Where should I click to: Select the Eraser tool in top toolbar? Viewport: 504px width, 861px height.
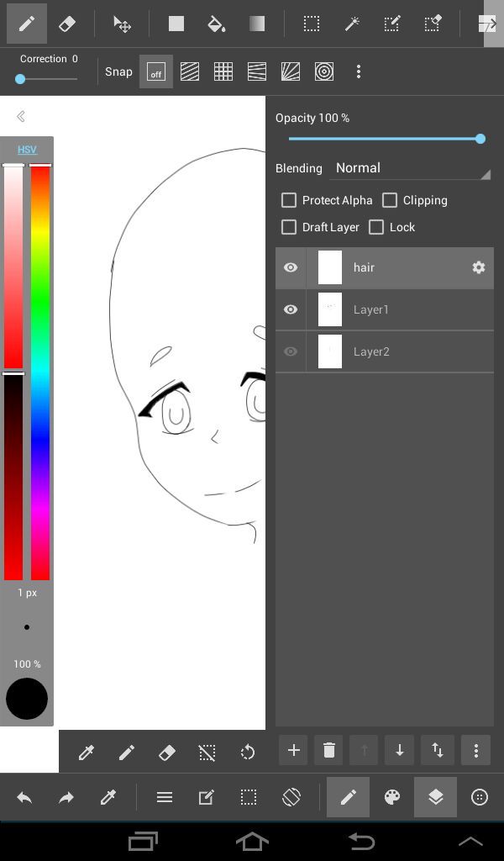click(67, 24)
